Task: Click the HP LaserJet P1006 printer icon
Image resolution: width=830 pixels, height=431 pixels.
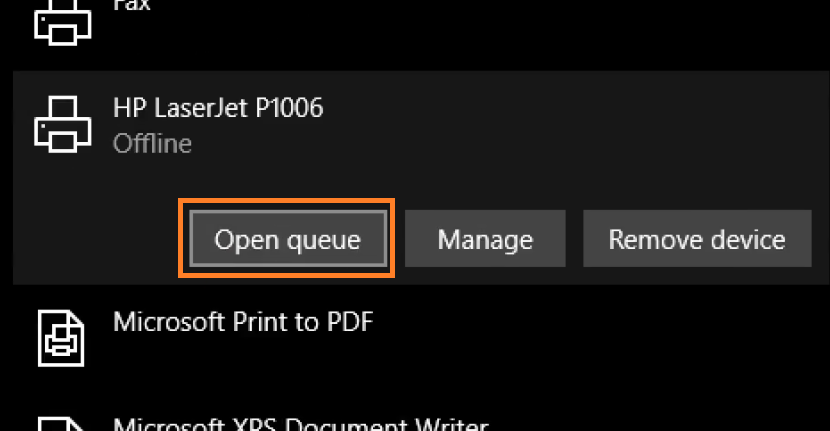Action: pos(63,126)
